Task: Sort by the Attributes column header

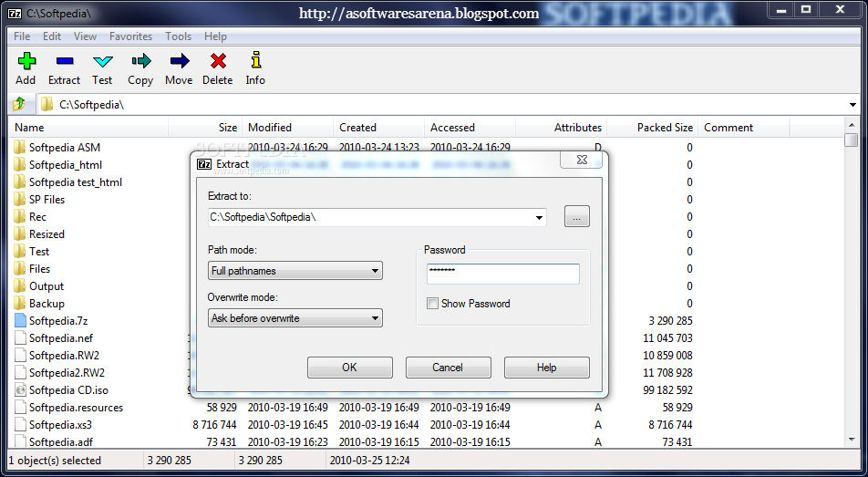Action: point(562,128)
